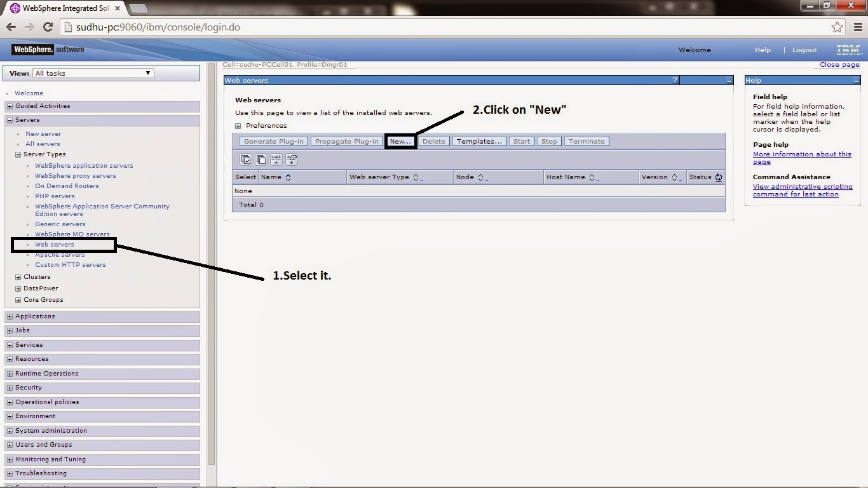
Task: Click the Select all items icon
Action: 246,159
